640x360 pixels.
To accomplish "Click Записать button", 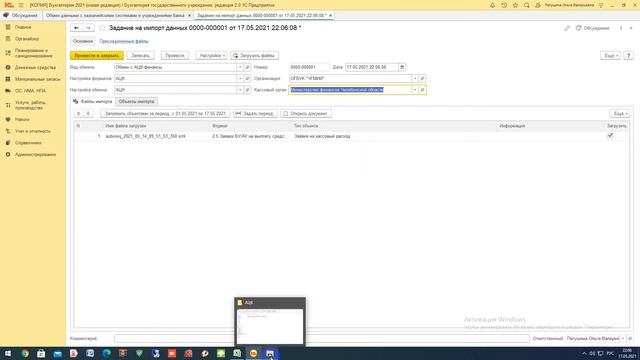I will tap(141, 56).
